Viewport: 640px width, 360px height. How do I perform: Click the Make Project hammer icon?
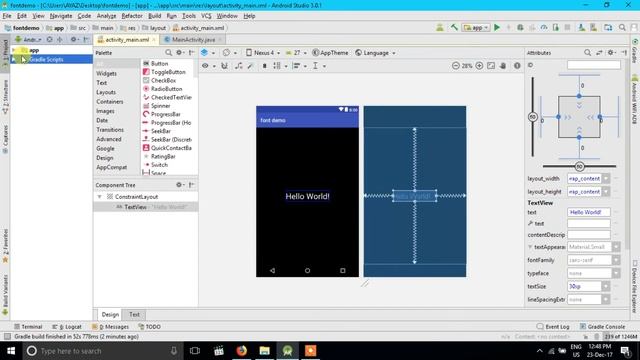click(454, 27)
